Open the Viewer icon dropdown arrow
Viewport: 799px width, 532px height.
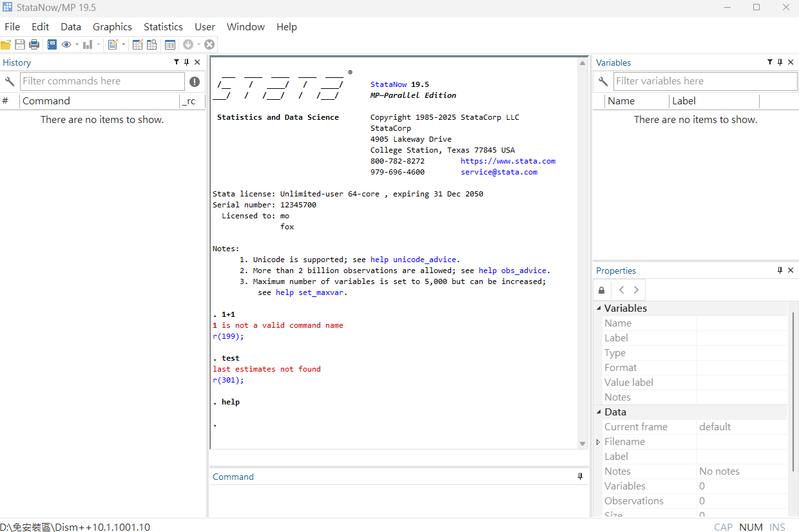point(77,44)
